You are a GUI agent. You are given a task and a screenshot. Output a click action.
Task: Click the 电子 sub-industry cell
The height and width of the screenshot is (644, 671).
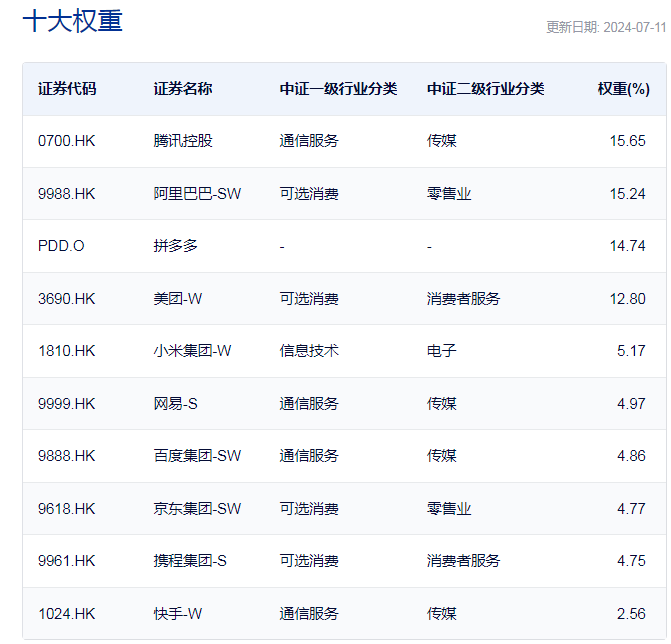click(442, 351)
